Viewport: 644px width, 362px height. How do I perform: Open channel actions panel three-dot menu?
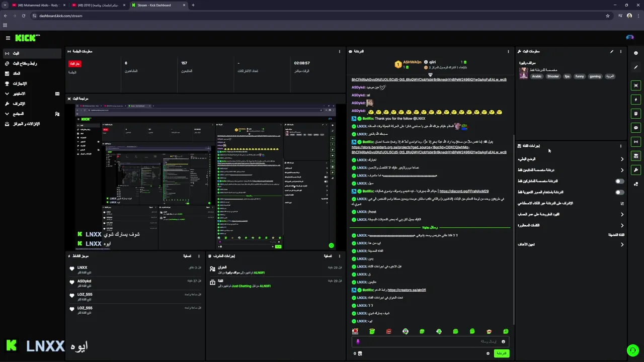[x=620, y=146]
